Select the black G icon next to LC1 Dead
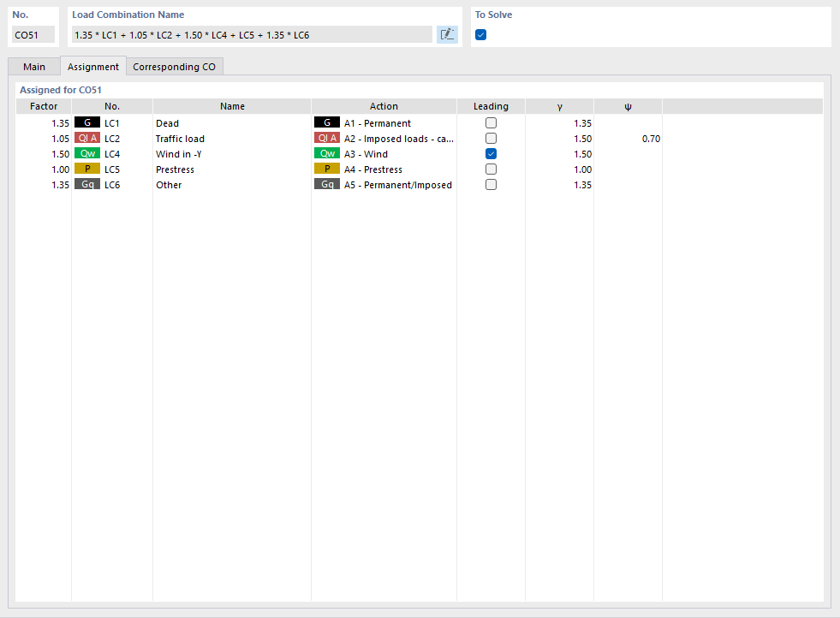The width and height of the screenshot is (840, 618). 87,122
